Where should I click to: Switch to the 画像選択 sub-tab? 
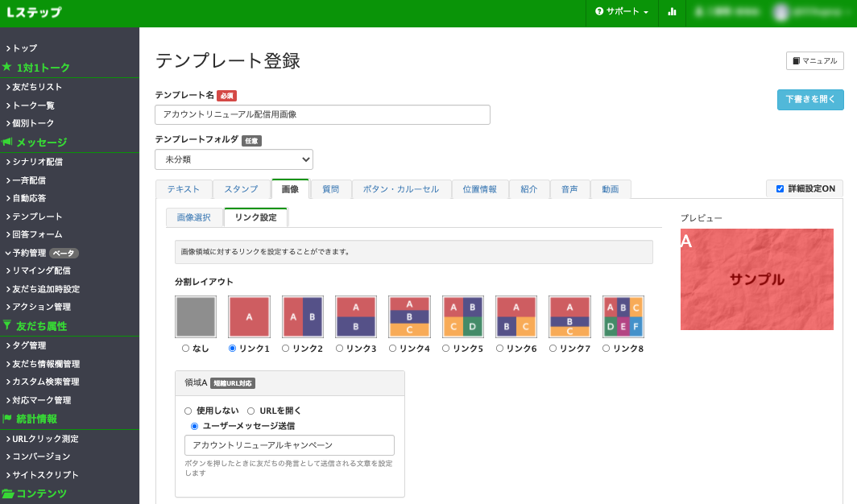click(x=194, y=217)
